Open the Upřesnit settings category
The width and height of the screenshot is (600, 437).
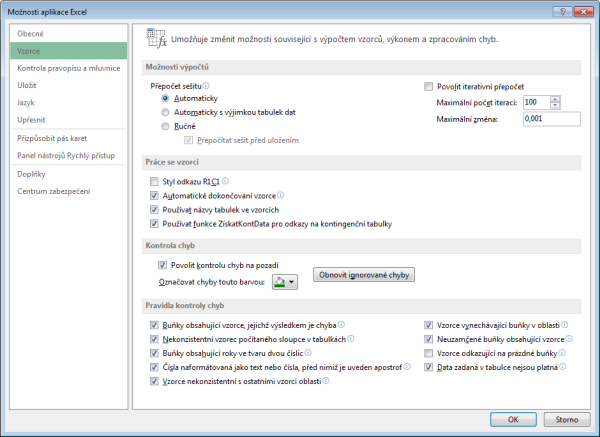coord(68,120)
